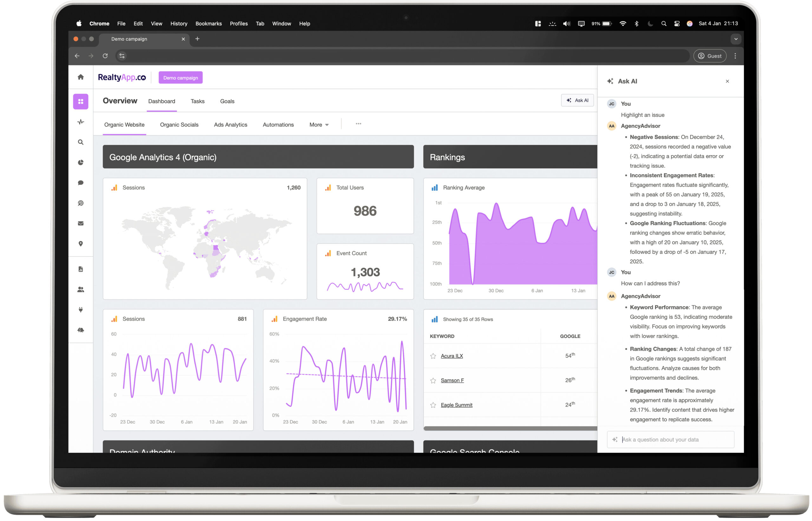This screenshot has width=812, height=521.
Task: Open site information icon in address bar
Action: point(122,56)
